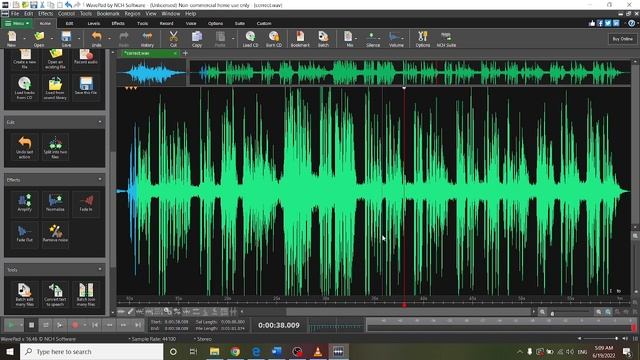Click the Stop playback button

31,325
